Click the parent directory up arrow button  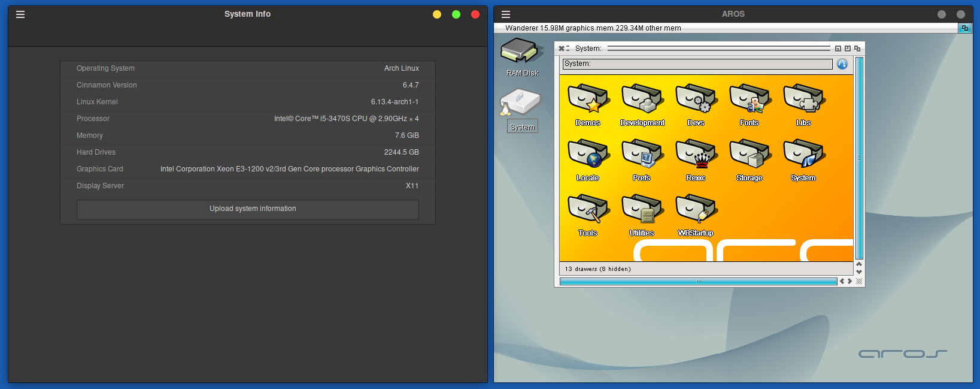point(842,64)
